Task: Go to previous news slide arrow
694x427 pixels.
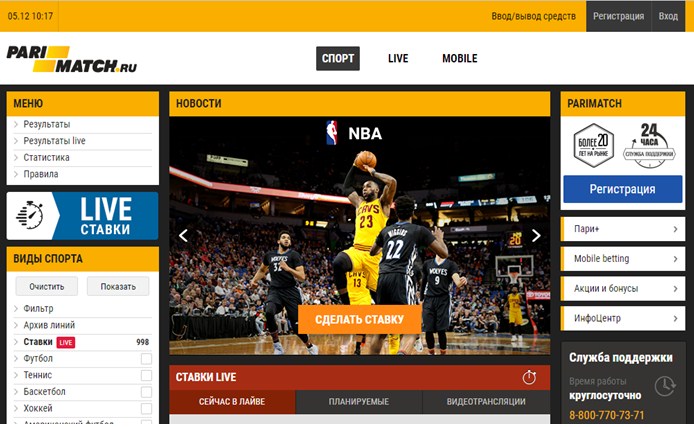Action: [x=183, y=236]
